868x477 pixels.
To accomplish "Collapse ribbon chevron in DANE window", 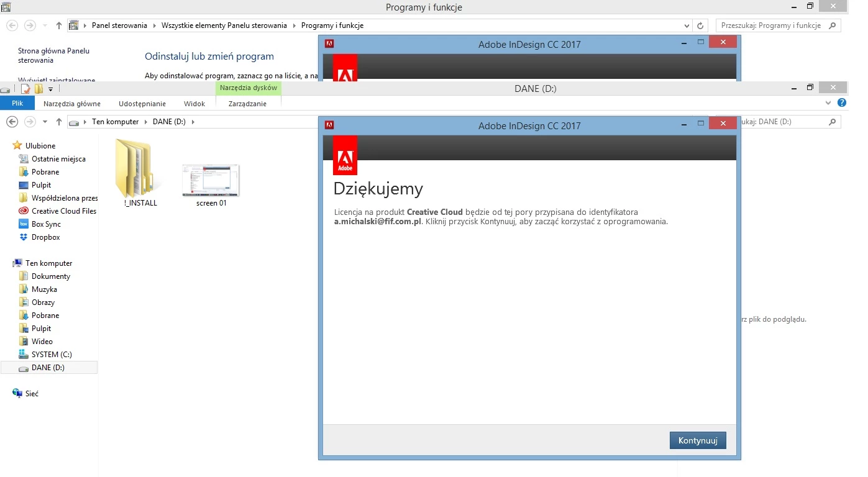I will click(828, 102).
